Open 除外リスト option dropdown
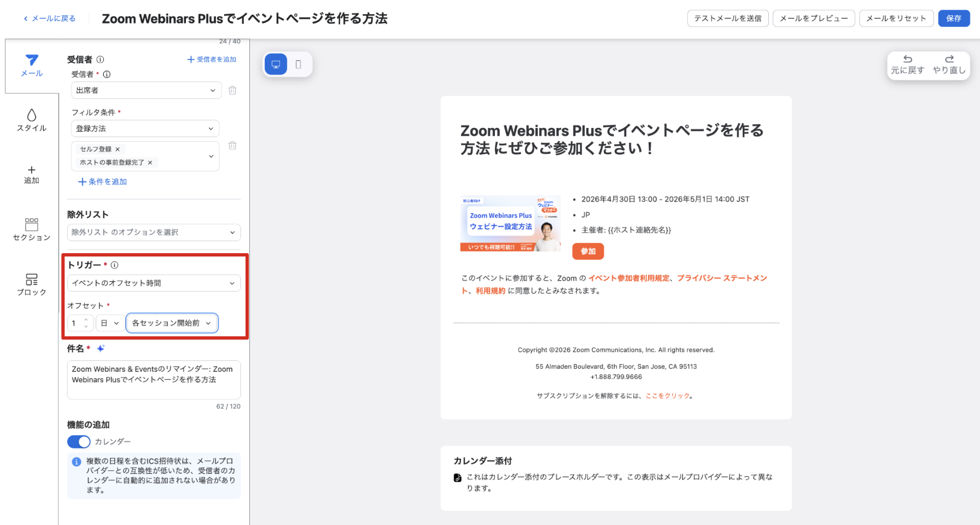 [154, 232]
